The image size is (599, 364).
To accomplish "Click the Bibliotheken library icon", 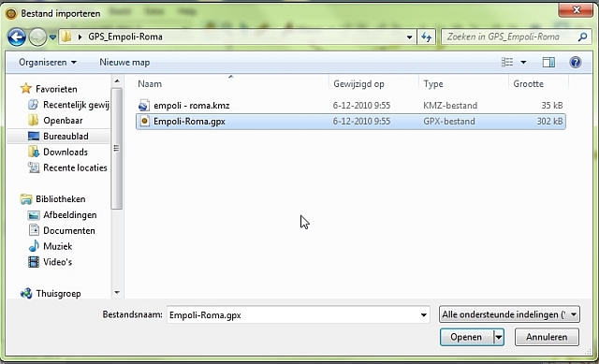I will 26,199.
